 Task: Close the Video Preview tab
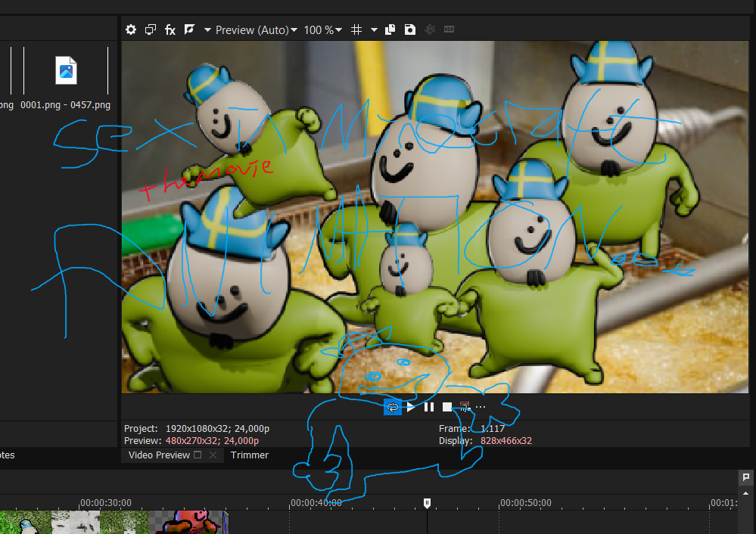tap(213, 455)
